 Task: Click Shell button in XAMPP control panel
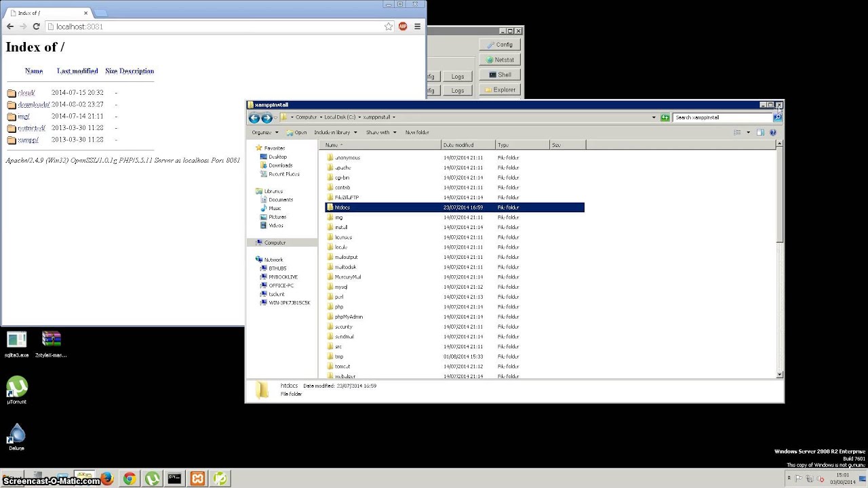click(x=500, y=75)
